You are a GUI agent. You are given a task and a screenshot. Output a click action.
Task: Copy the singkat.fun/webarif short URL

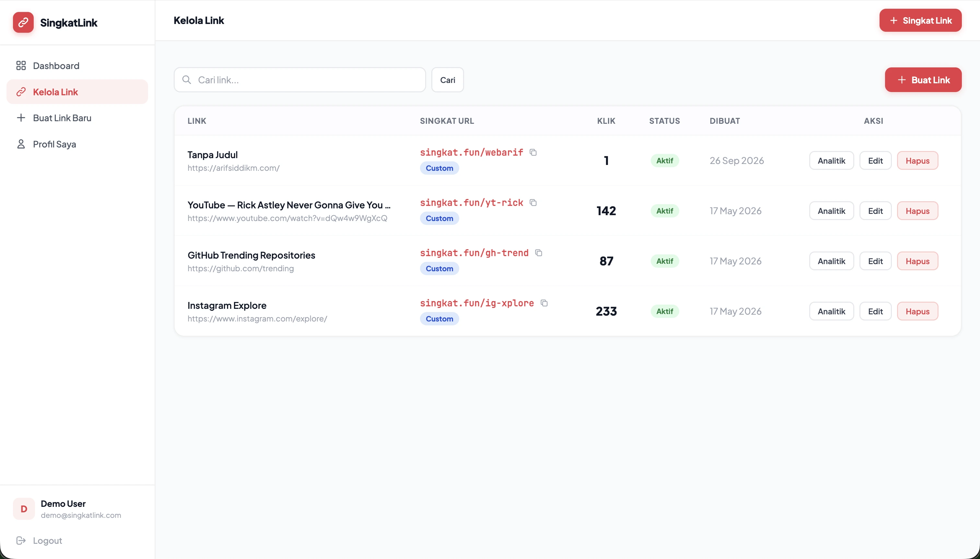[x=533, y=152]
